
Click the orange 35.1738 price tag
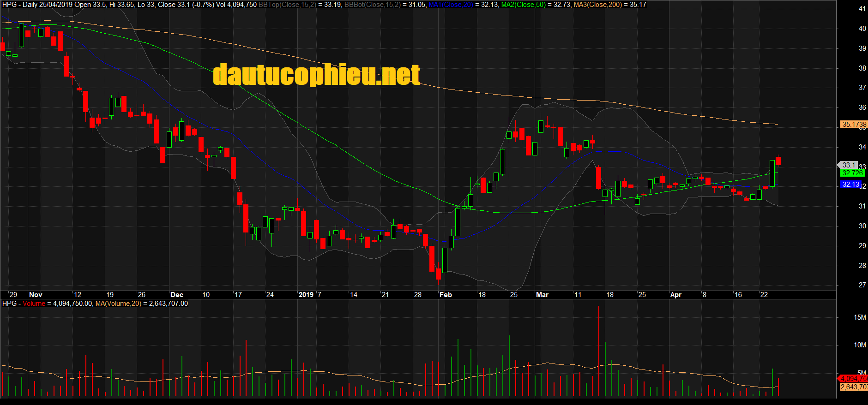854,125
